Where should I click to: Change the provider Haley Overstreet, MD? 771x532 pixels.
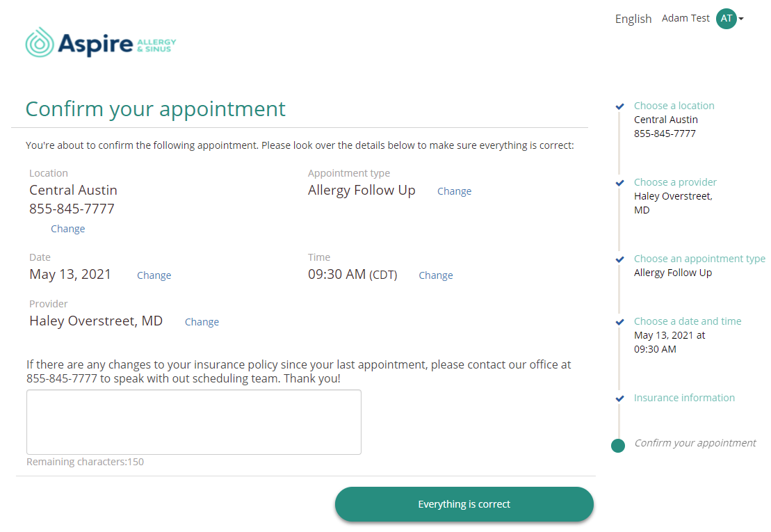pyautogui.click(x=202, y=322)
